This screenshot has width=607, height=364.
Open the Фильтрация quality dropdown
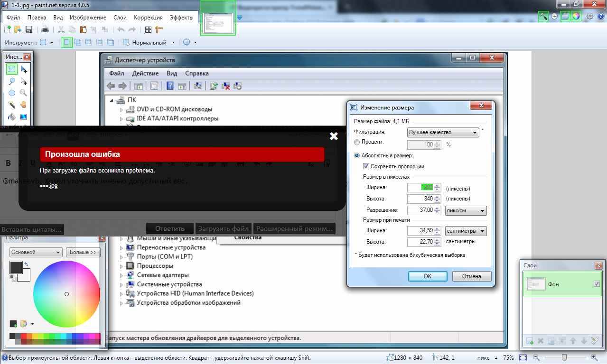[x=443, y=133]
